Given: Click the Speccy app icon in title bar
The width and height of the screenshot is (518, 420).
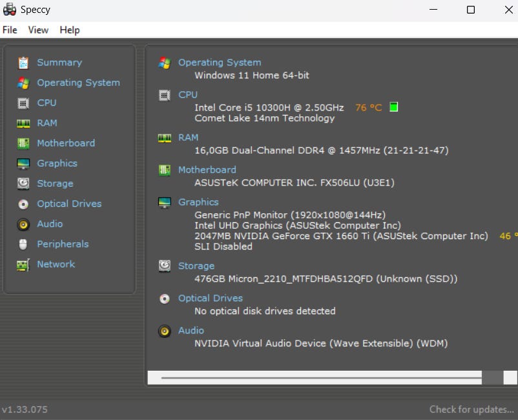Looking at the screenshot, I should (x=9, y=9).
